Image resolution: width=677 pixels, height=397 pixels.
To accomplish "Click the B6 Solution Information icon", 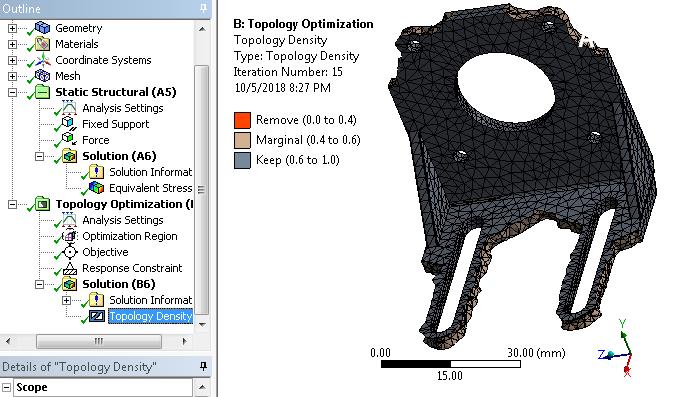I will pos(96,300).
